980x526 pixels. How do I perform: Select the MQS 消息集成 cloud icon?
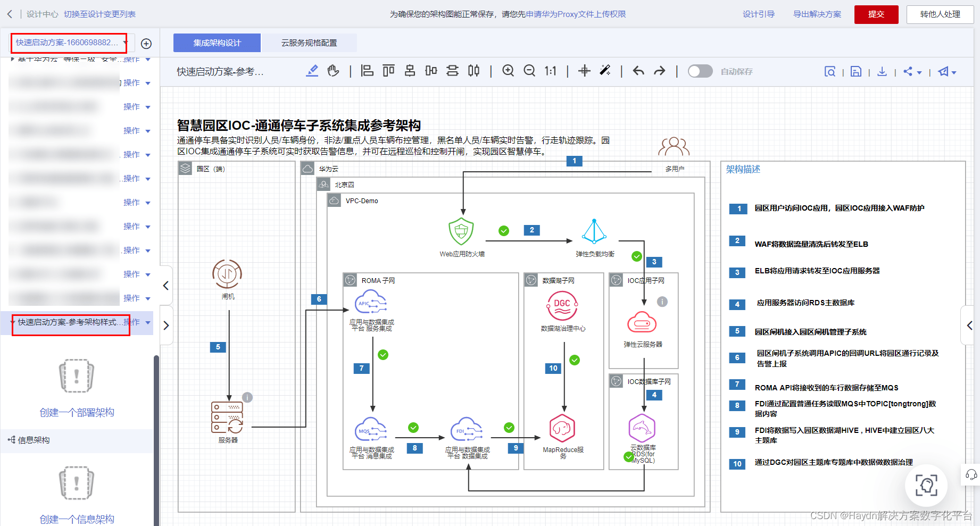pyautogui.click(x=371, y=430)
